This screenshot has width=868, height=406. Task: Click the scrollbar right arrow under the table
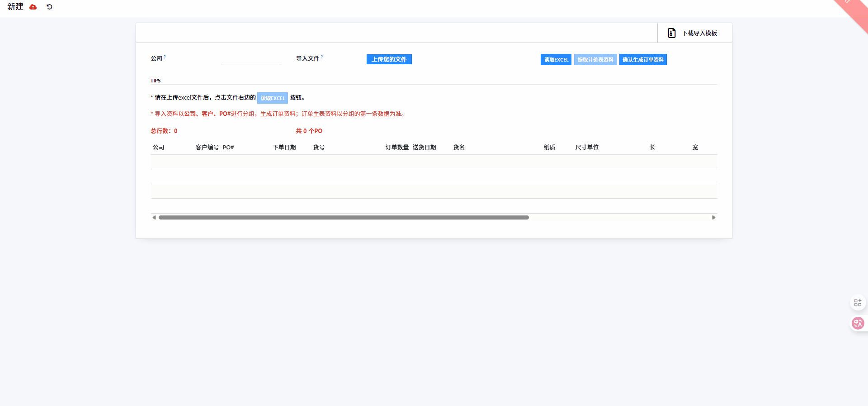714,218
